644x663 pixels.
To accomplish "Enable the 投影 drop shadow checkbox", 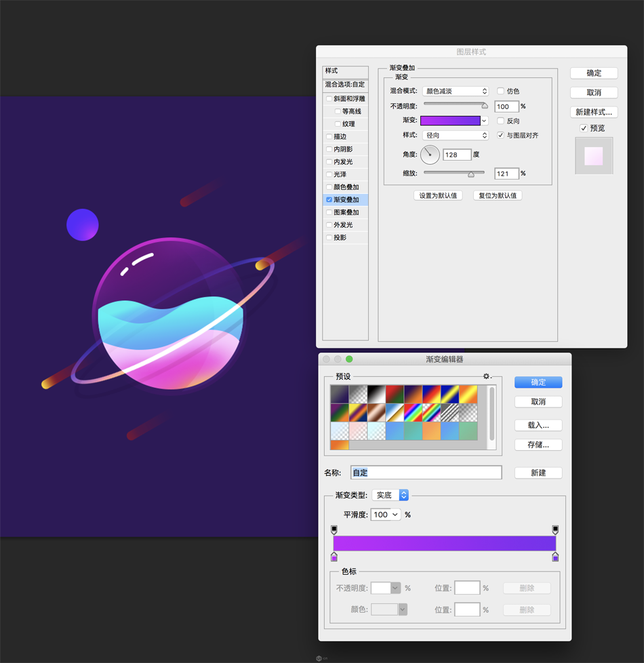I will pos(329,238).
